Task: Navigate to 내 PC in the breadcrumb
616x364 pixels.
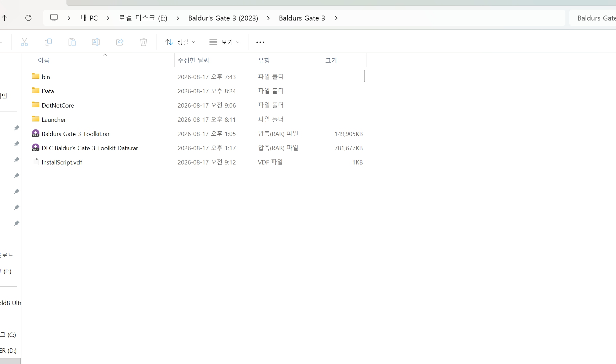Action: pos(89,18)
